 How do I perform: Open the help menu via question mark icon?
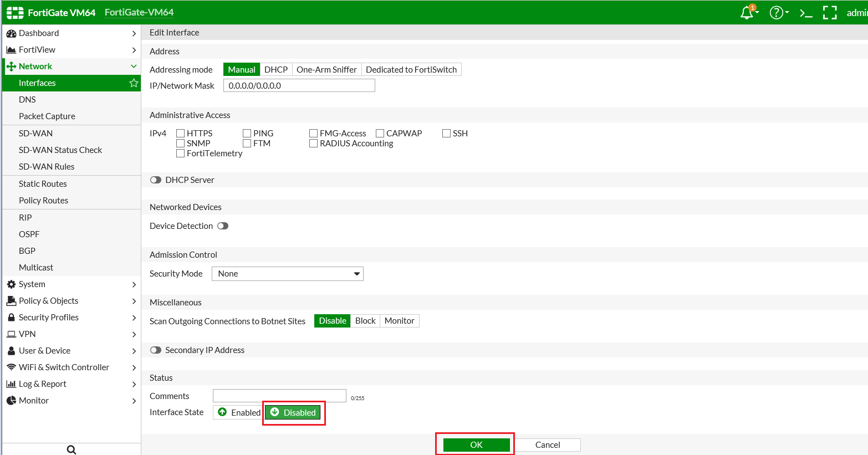[775, 12]
